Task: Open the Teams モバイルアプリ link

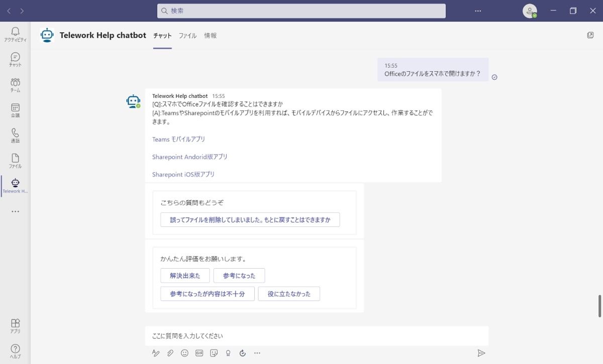Action: 178,139
